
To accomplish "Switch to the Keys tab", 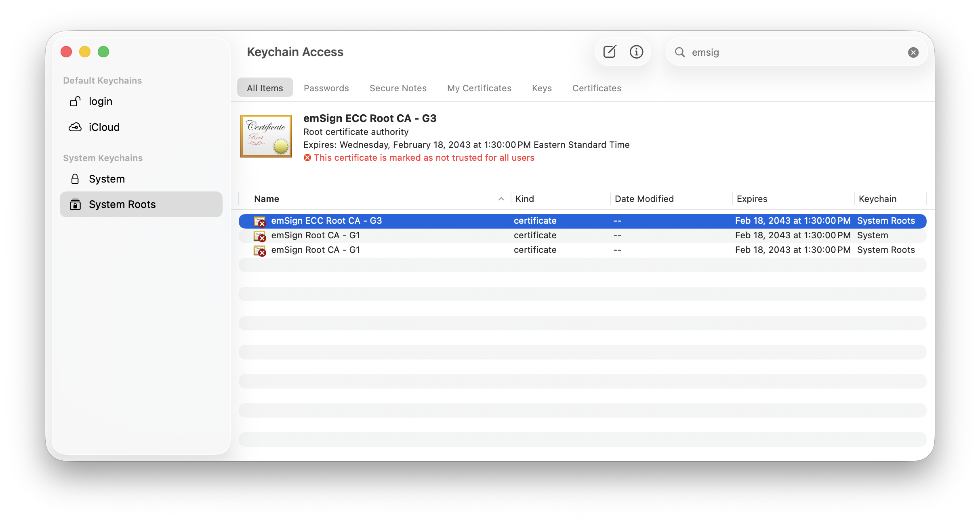I will [542, 88].
